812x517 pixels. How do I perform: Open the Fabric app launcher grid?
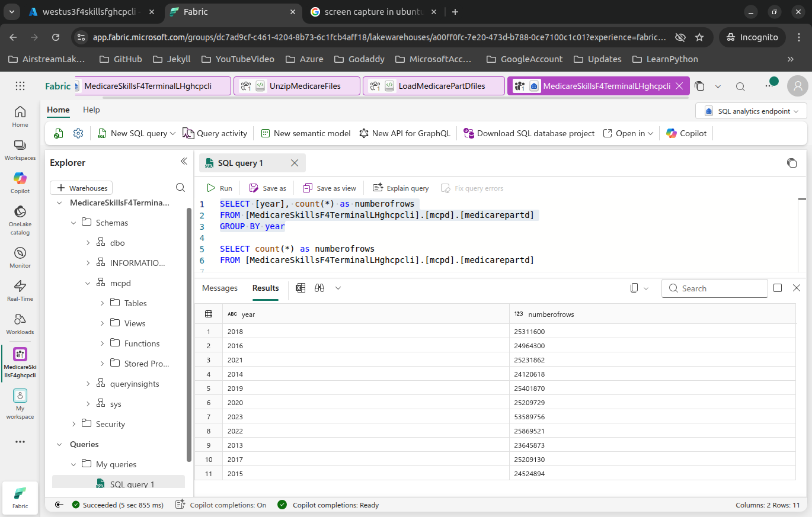pyautogui.click(x=20, y=86)
